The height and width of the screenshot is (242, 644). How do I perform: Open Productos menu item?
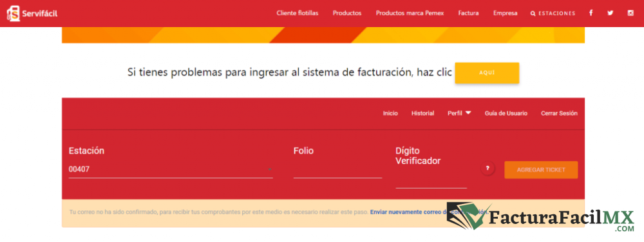[x=347, y=13]
